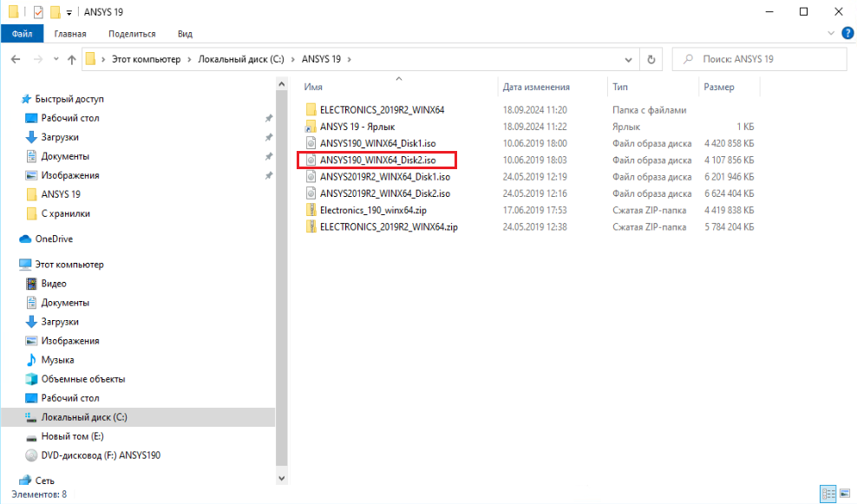This screenshot has width=857, height=504.
Task: Open pinned Документы under Быстрый доступ
Action: 64,156
